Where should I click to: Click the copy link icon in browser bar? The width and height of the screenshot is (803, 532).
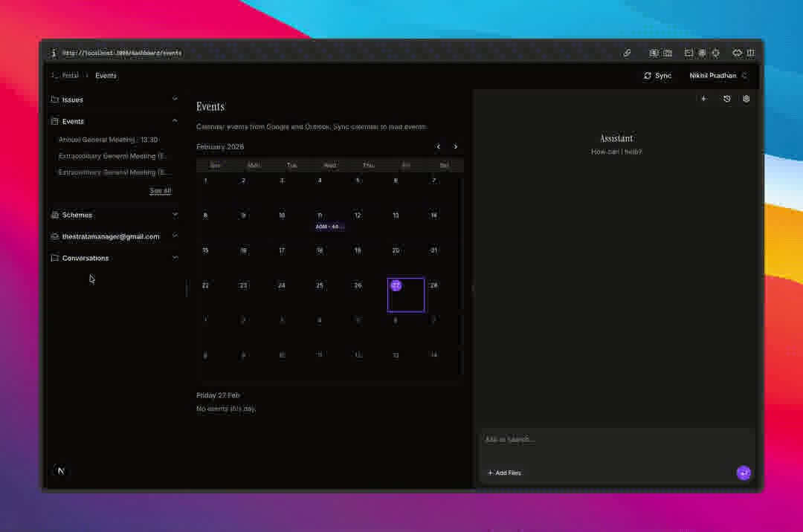(627, 53)
